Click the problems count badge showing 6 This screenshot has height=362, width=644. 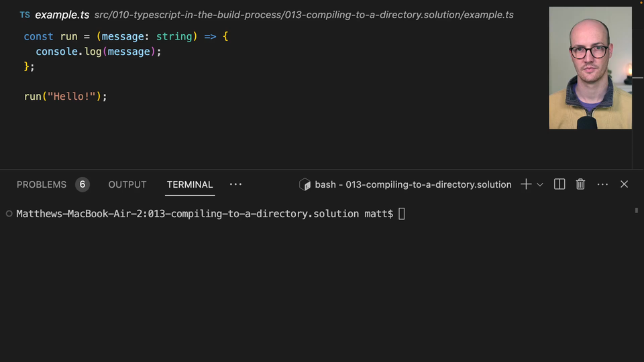[83, 184]
